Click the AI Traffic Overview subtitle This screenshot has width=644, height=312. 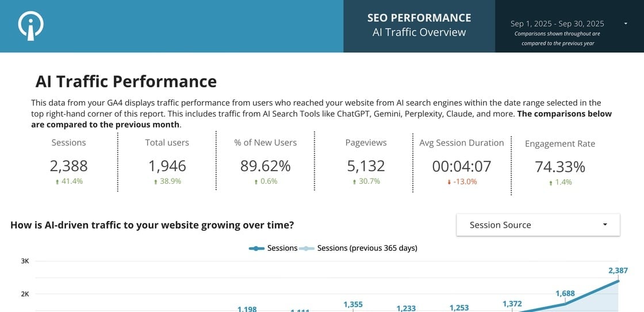click(x=419, y=32)
